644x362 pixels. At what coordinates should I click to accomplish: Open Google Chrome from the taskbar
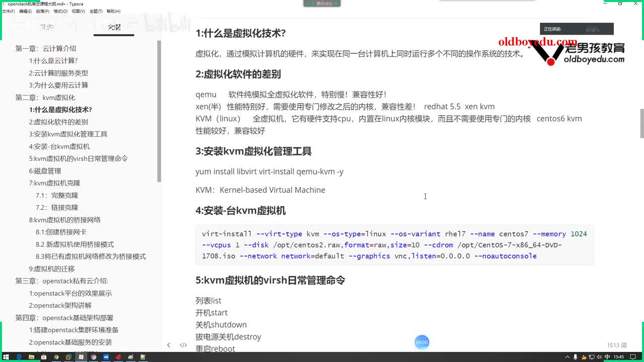click(x=56, y=357)
